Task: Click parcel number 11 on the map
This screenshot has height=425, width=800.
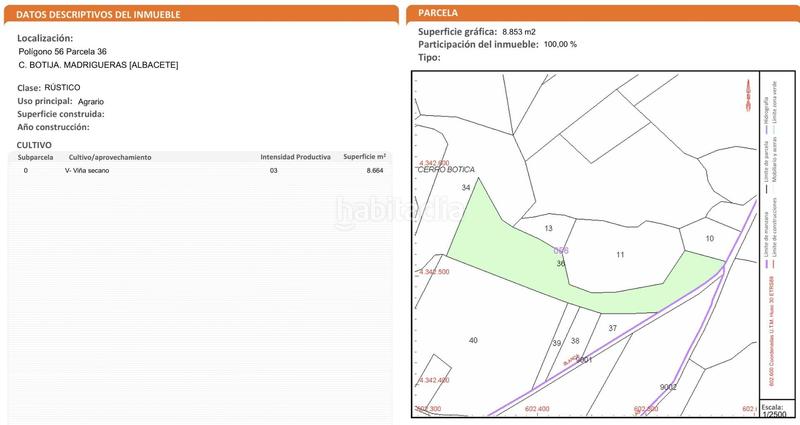Action: 620,255
